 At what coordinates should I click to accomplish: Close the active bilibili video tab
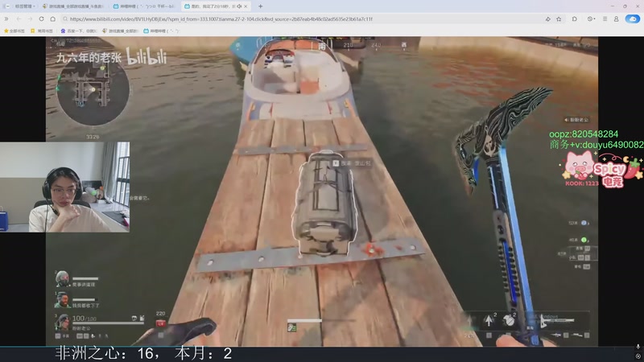click(x=246, y=6)
